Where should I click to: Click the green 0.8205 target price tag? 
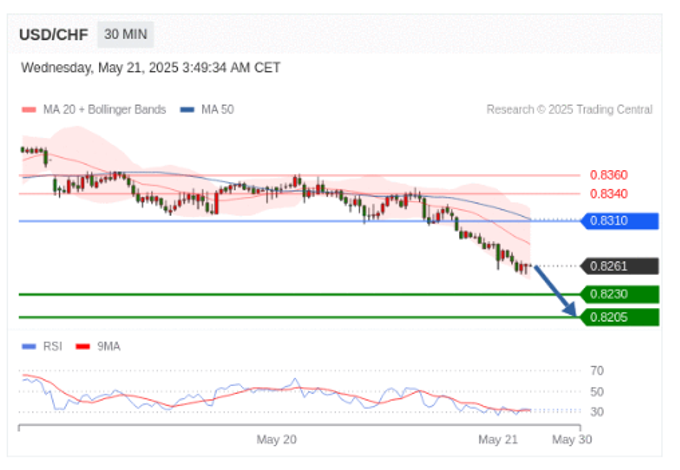[620, 317]
